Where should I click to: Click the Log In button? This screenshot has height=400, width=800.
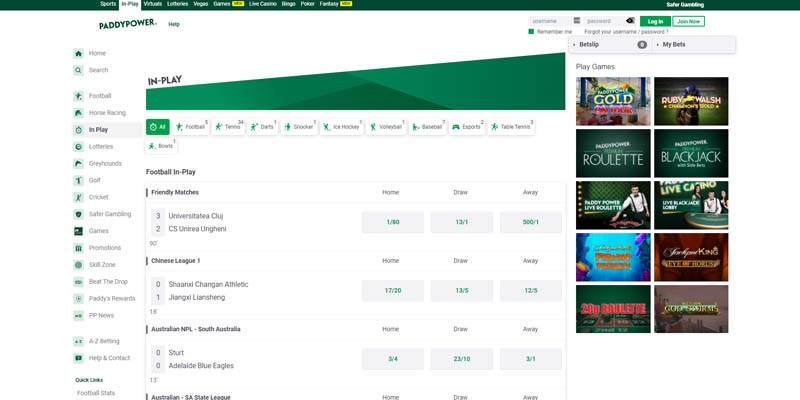click(x=655, y=21)
